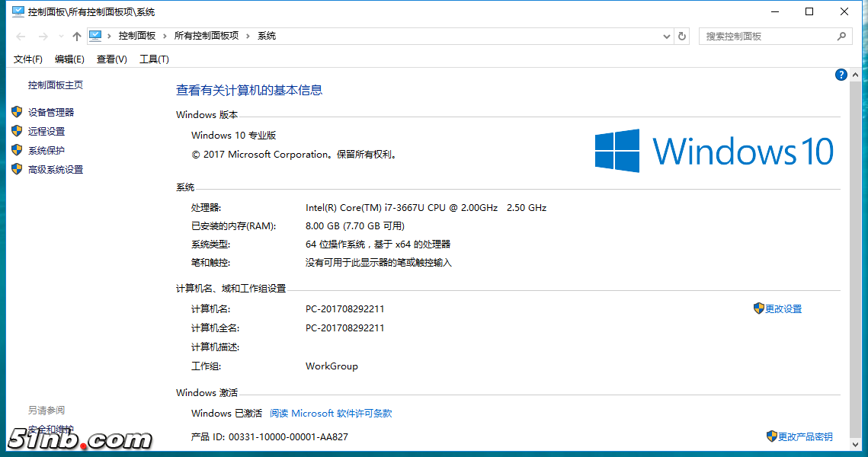The image size is (868, 457).
Task: Open 远程设置 from the sidebar
Action: tap(46, 131)
